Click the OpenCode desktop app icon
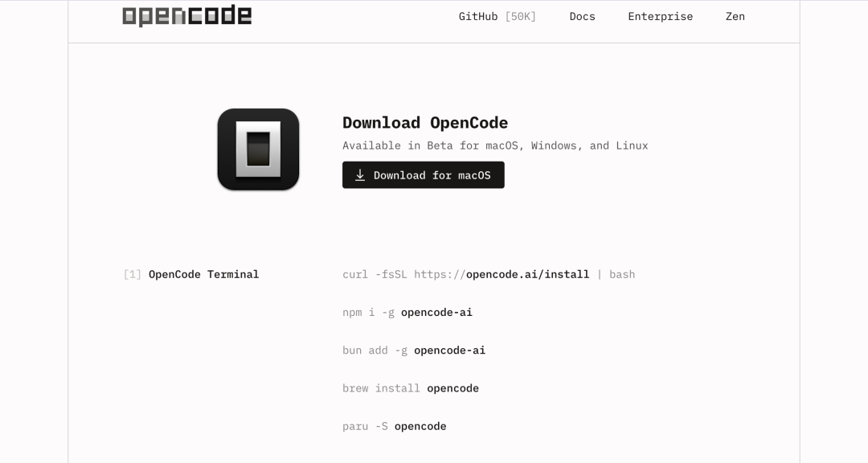The height and width of the screenshot is (463, 868). (x=259, y=150)
